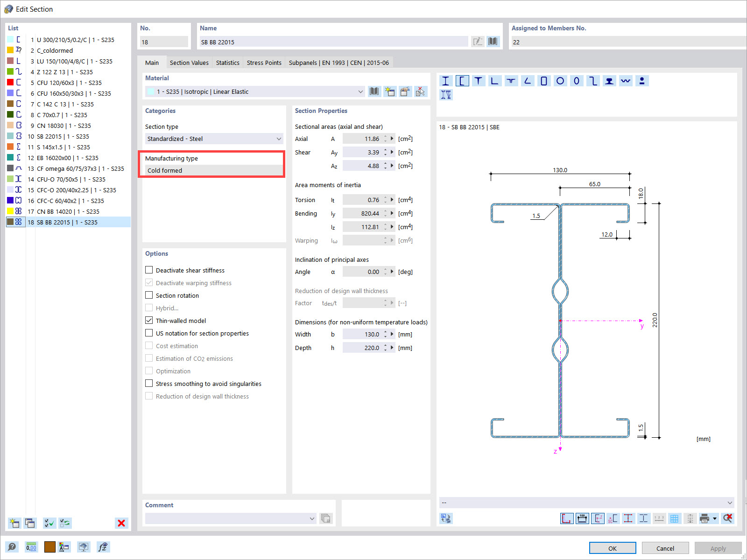Enable US notation for section properties
This screenshot has width=747, height=560.
[149, 333]
